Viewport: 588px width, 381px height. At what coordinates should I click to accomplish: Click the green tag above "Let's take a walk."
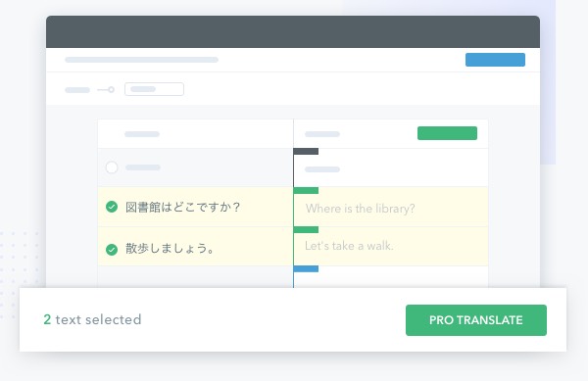coord(306,229)
